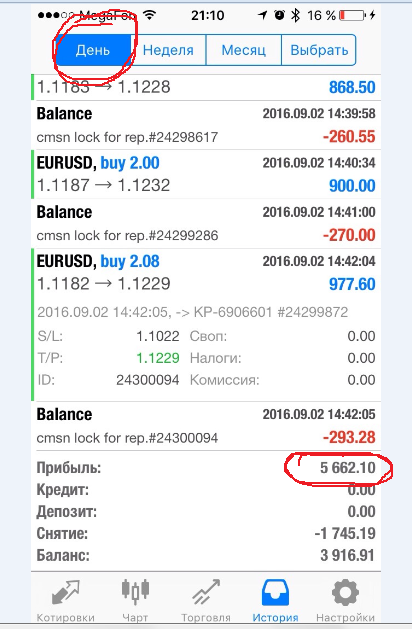412x629 pixels.
Task: Tap the 900.00 profit value
Action: (352, 186)
